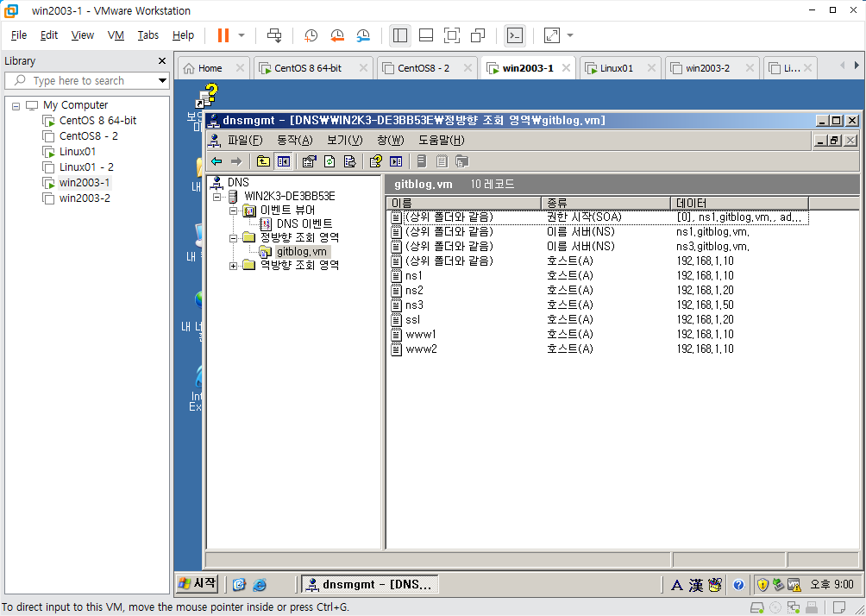This screenshot has height=616, width=866.
Task: Click the Export List toolbar icon
Action: click(349, 161)
